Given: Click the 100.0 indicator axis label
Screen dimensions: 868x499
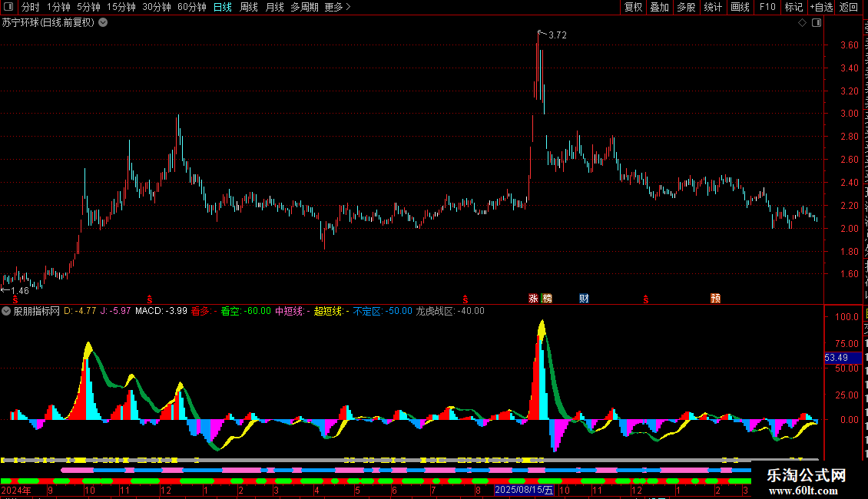Looking at the screenshot, I should click(x=847, y=317).
